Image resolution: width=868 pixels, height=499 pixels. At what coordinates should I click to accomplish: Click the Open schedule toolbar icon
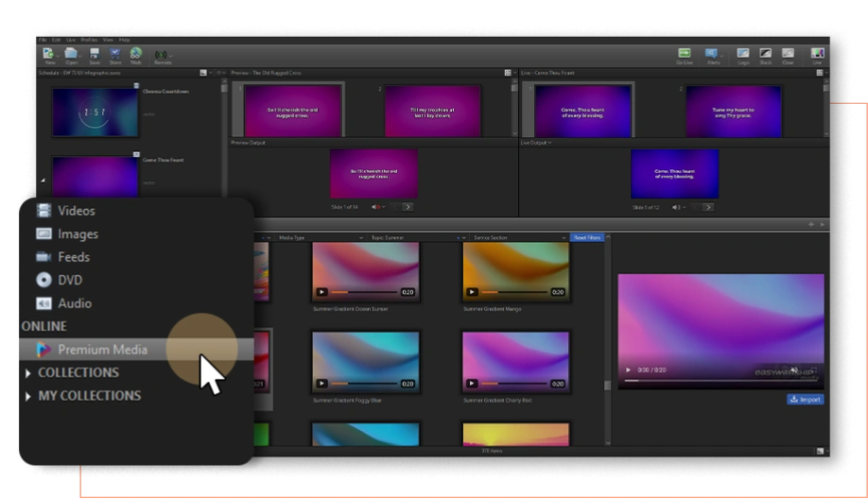click(71, 55)
